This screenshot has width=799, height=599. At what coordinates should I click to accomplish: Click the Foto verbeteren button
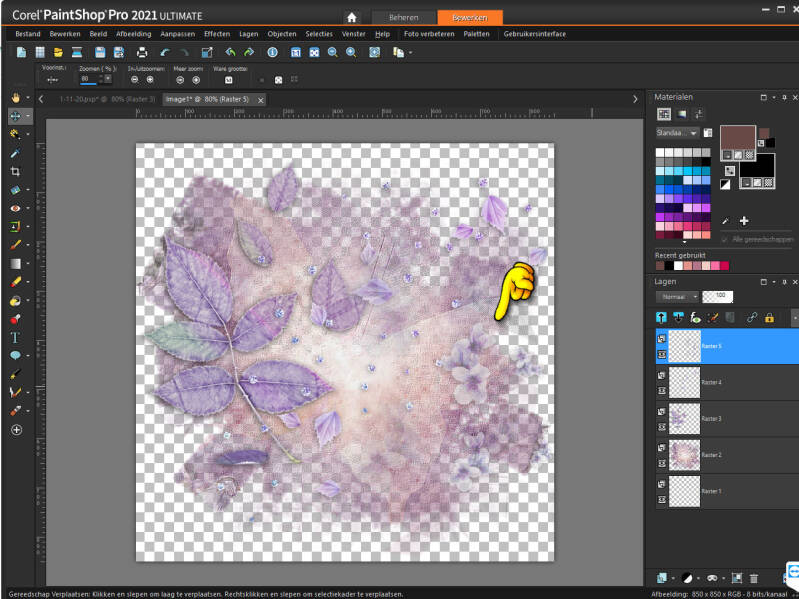(429, 34)
